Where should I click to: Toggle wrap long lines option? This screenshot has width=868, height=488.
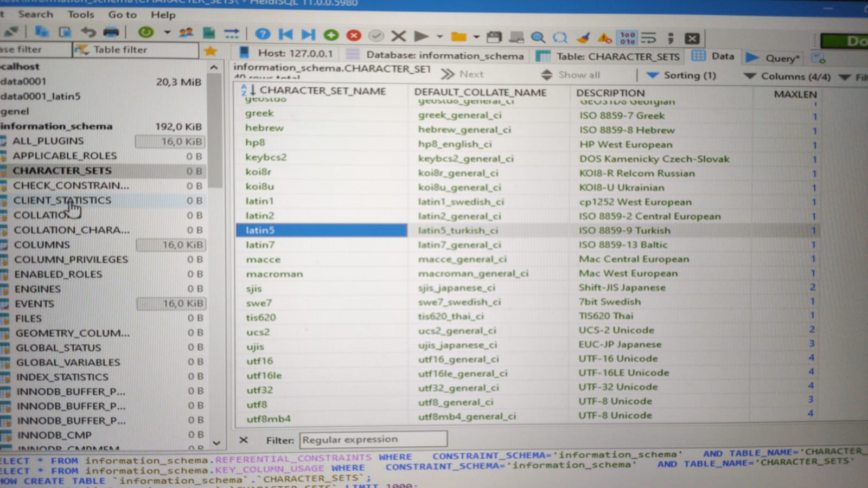[x=649, y=38]
